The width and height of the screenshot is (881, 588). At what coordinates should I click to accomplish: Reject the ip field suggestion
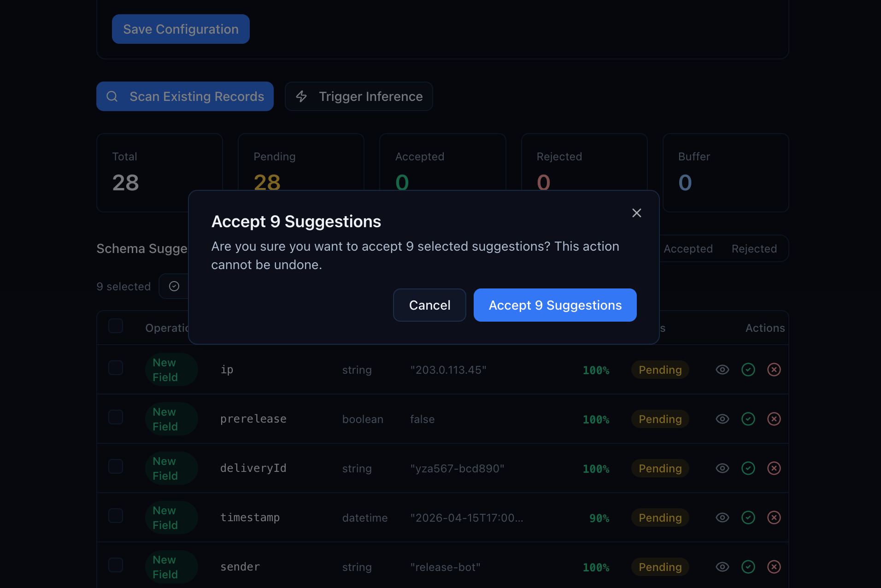(x=774, y=370)
